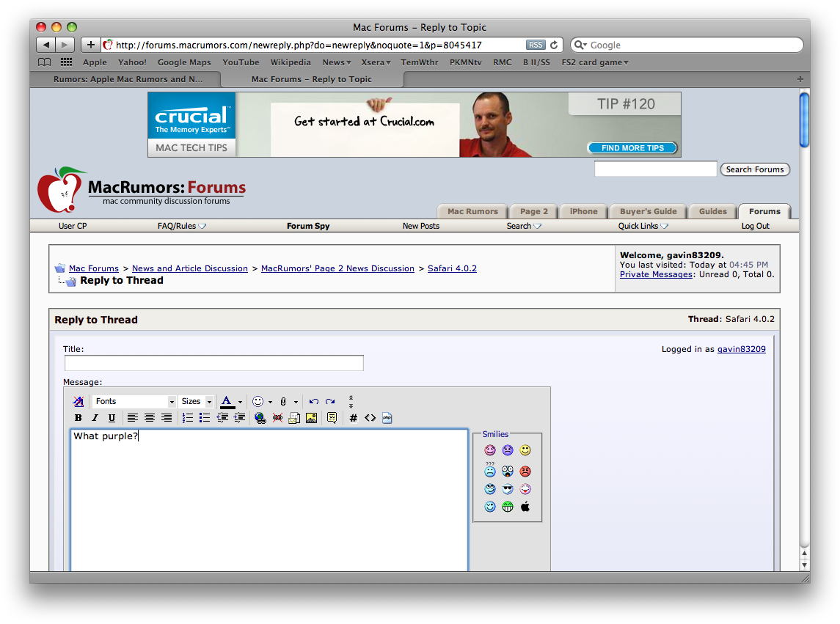Screen dimensions: 840x624
Task: Insert the confused question-marks smilie
Action: point(490,470)
